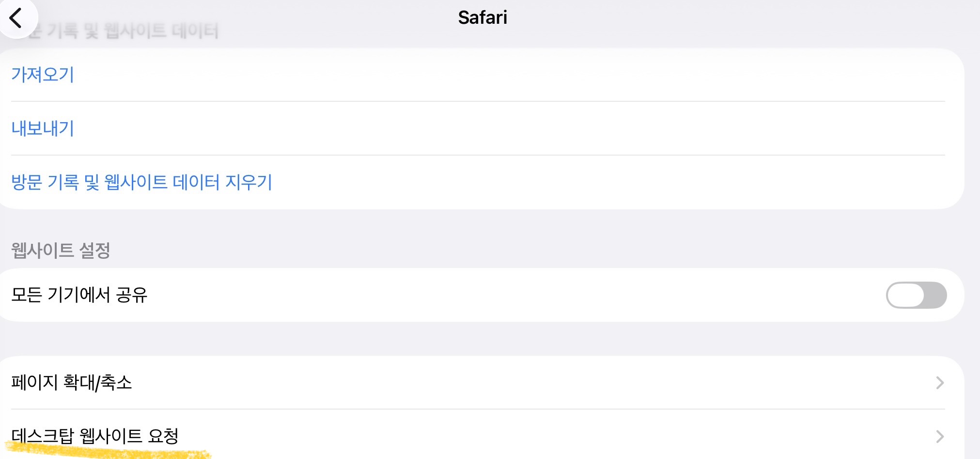Click the chevron beside 페이지 확대/축소
Viewport: 980px width, 459px height.
pos(940,383)
